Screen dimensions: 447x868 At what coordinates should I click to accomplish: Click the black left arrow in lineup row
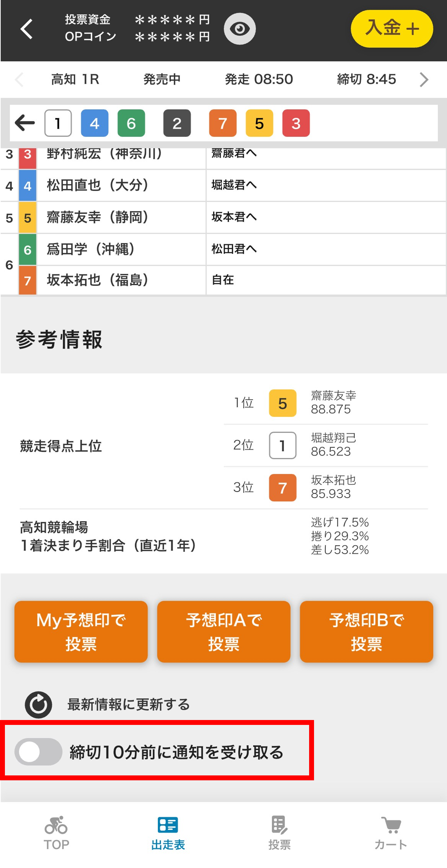25,123
